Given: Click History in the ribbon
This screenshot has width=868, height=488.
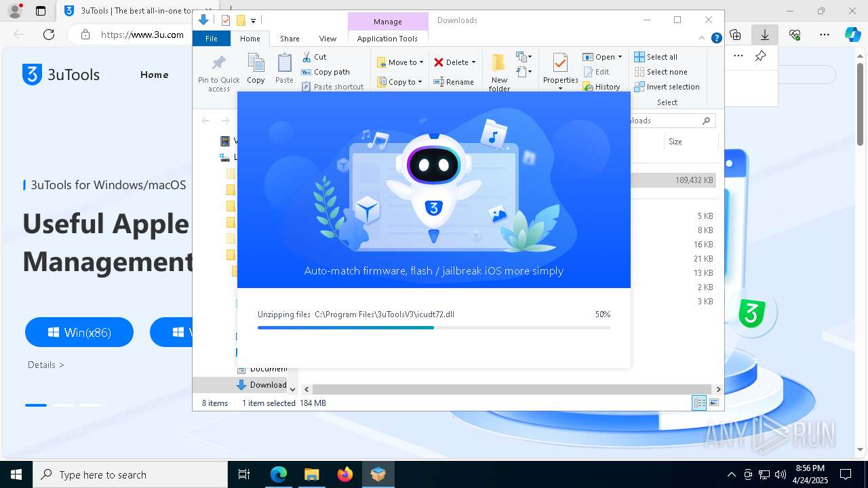Looking at the screenshot, I should click(601, 87).
